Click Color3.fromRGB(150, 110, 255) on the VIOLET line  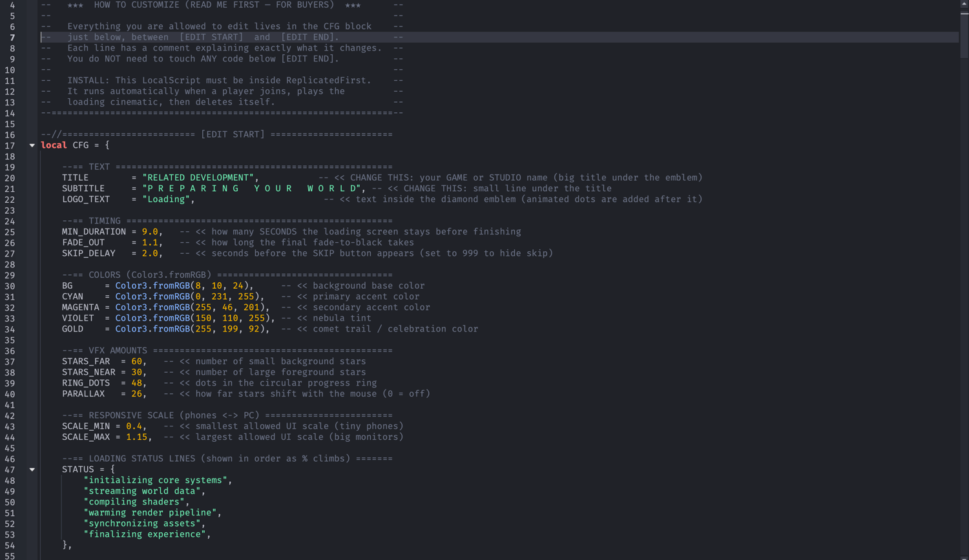[193, 318]
